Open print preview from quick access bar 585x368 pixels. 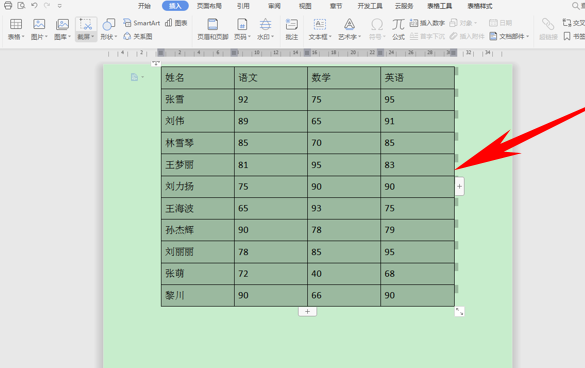(21, 5)
